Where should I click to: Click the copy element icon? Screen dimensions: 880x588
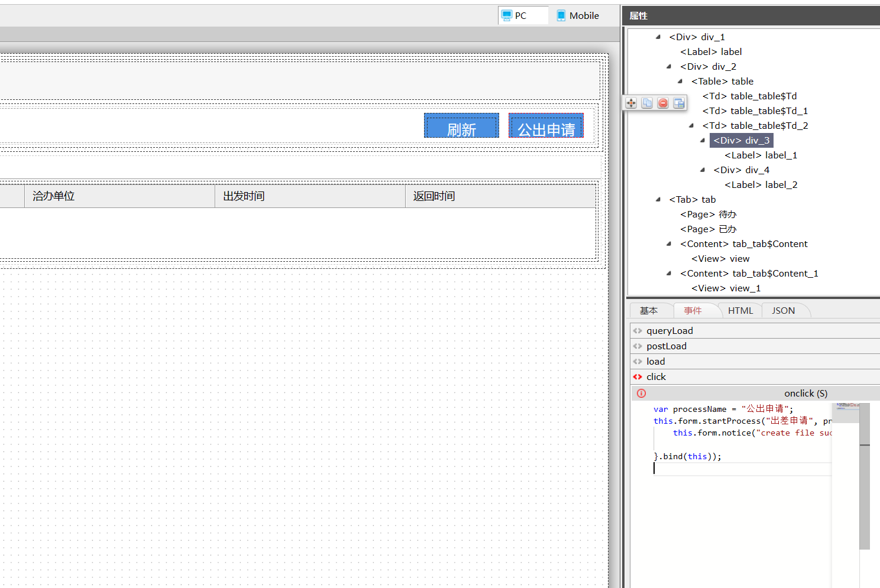(647, 103)
